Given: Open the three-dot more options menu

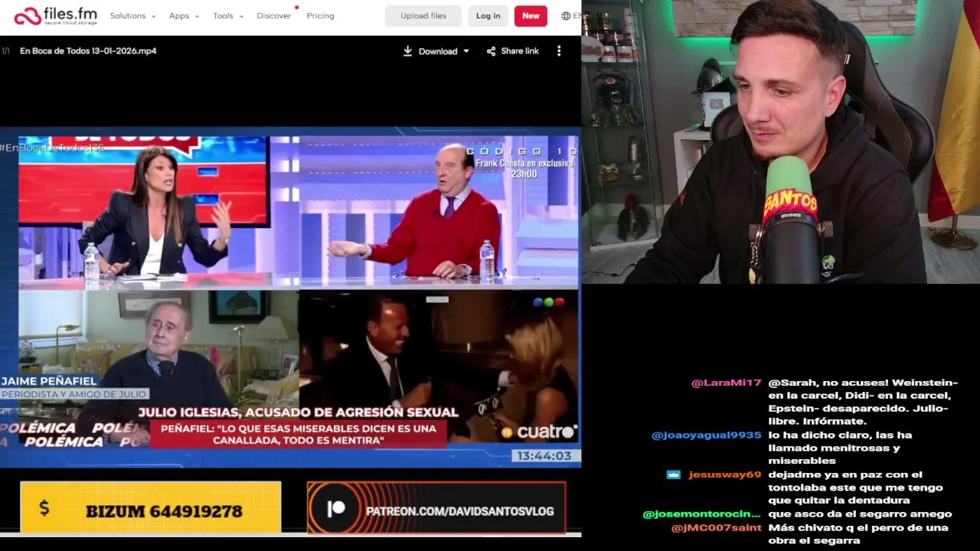Looking at the screenshot, I should tap(559, 51).
